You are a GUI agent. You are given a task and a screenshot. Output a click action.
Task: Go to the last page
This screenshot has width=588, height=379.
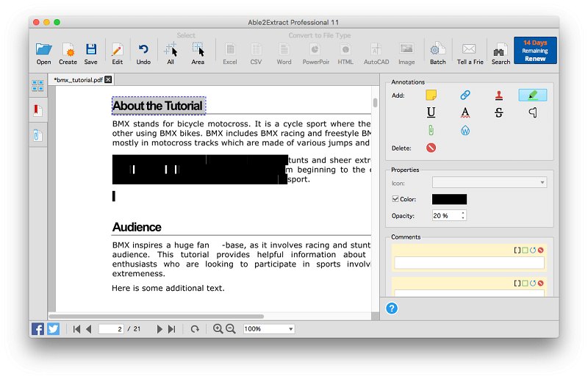pos(172,329)
